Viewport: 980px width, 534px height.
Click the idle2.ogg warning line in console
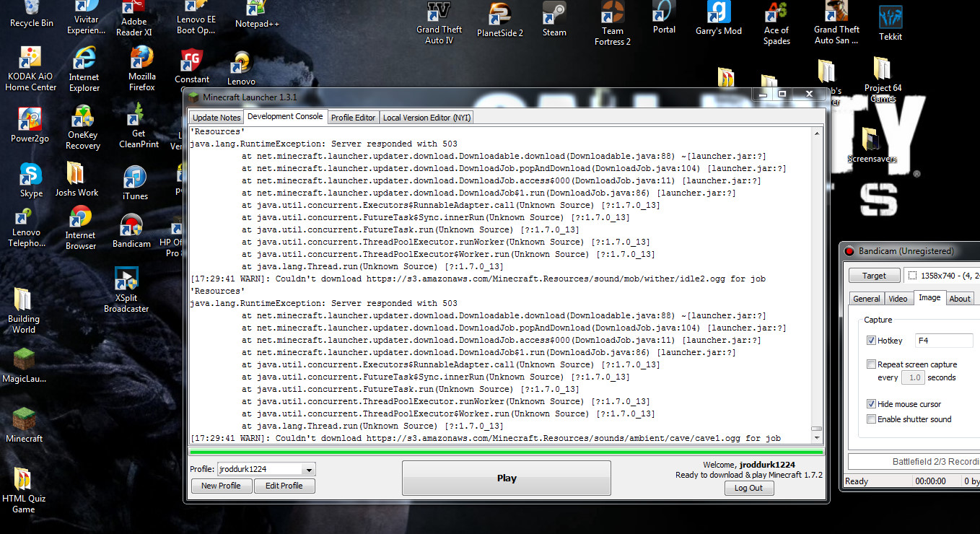pyautogui.click(x=478, y=279)
